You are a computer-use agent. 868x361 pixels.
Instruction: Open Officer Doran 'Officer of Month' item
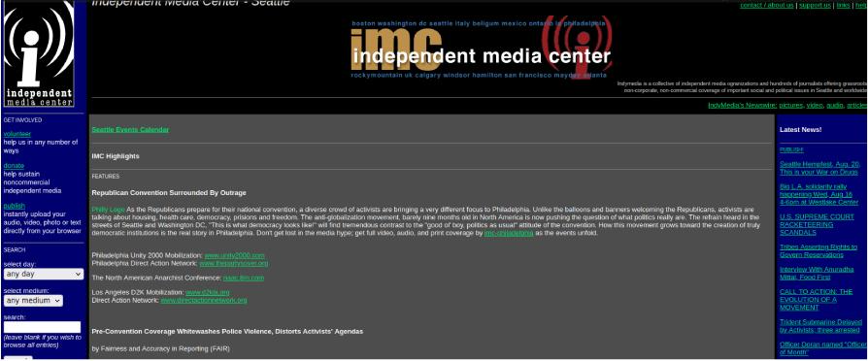(823, 348)
